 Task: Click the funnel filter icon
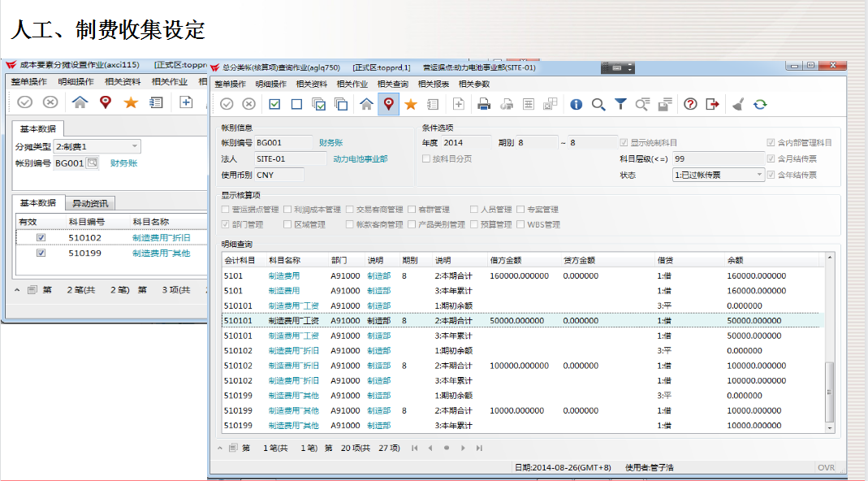(x=620, y=104)
